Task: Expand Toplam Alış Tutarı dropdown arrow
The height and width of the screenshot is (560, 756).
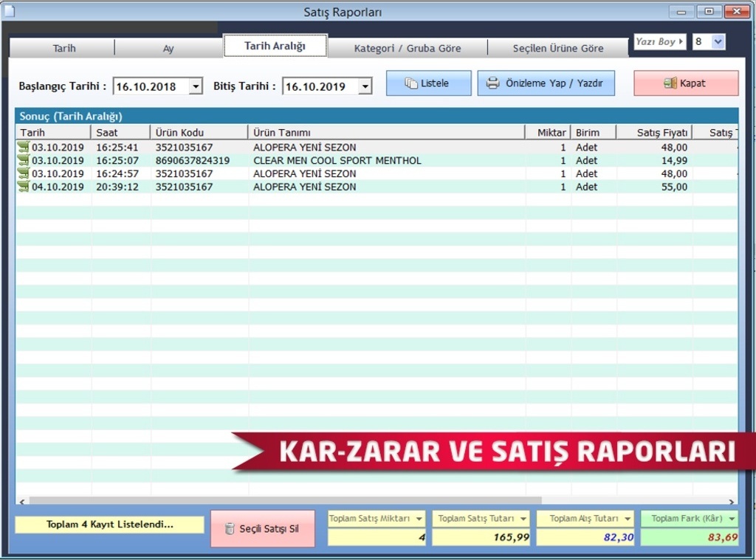Action: 627,519
